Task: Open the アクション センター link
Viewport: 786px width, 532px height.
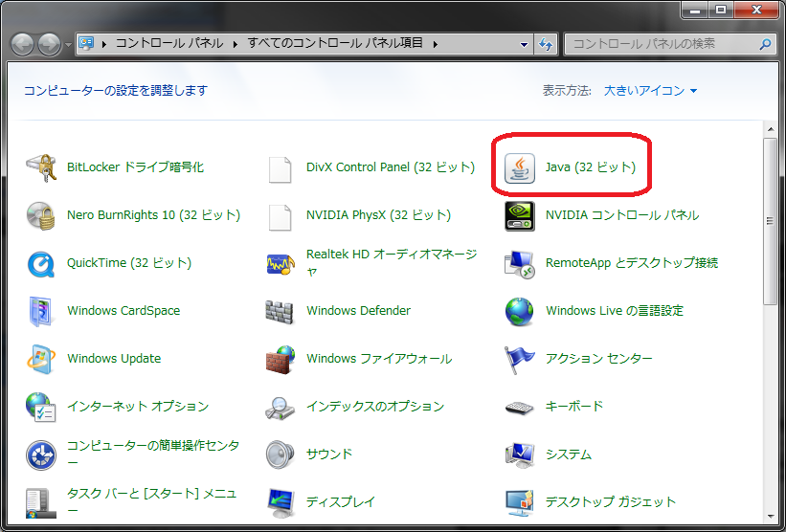Action: (599, 359)
